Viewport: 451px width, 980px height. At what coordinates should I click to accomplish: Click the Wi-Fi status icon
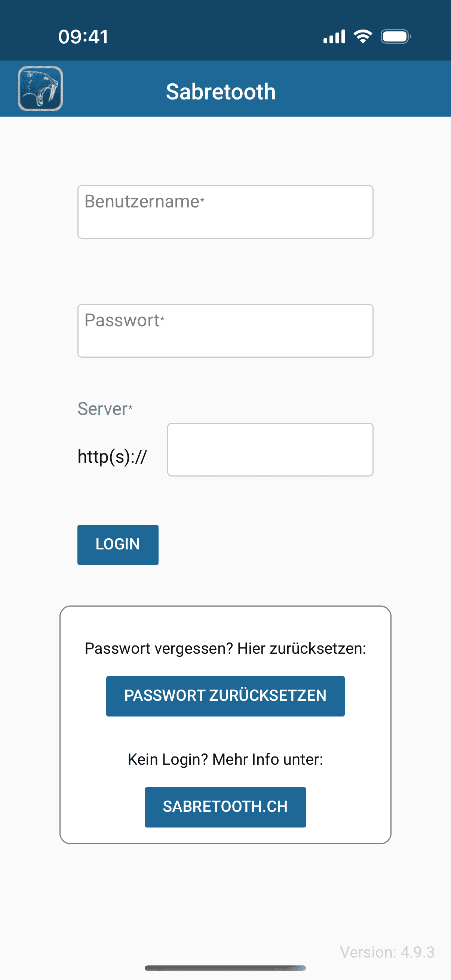[363, 37]
